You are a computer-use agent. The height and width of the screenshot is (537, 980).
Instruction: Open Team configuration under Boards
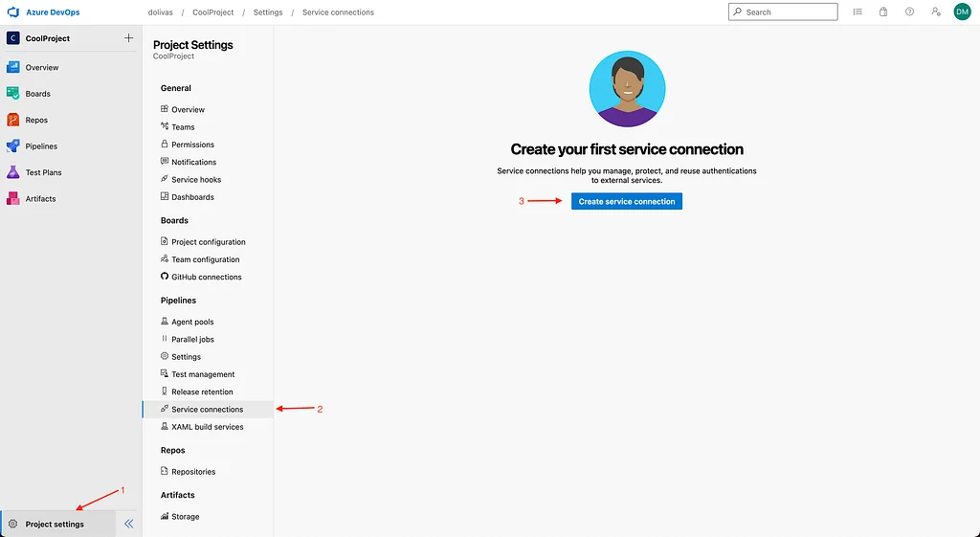(208, 259)
